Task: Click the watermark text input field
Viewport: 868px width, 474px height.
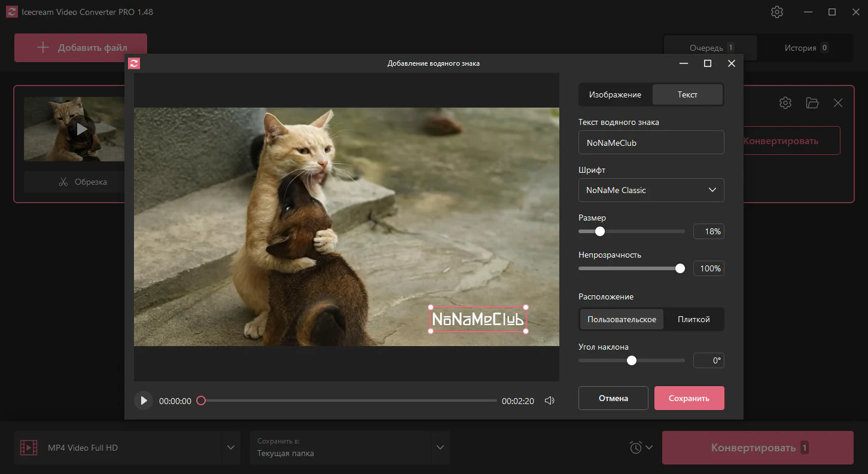Action: pyautogui.click(x=651, y=143)
